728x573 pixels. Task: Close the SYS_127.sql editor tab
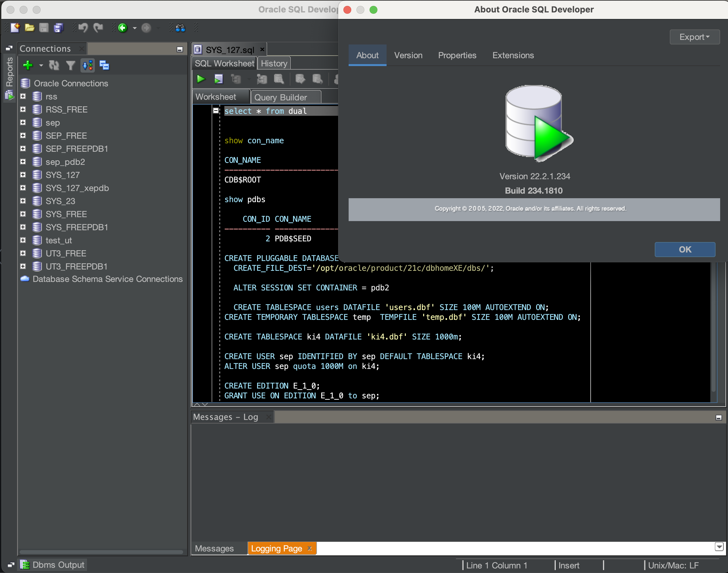pos(262,49)
